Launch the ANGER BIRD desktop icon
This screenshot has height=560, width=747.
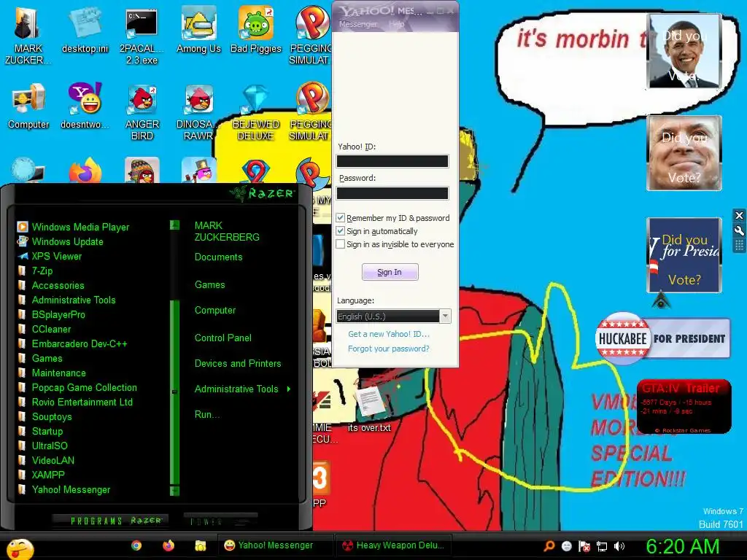[142, 112]
